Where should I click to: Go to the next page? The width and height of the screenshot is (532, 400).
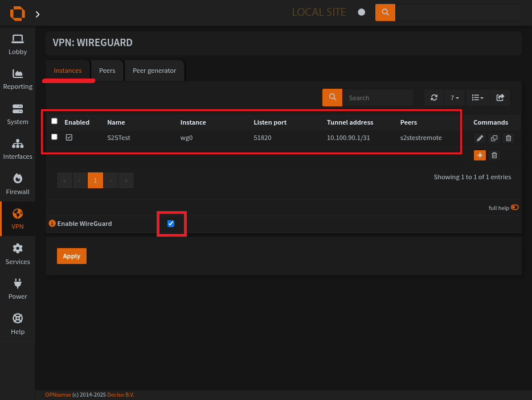(x=111, y=180)
